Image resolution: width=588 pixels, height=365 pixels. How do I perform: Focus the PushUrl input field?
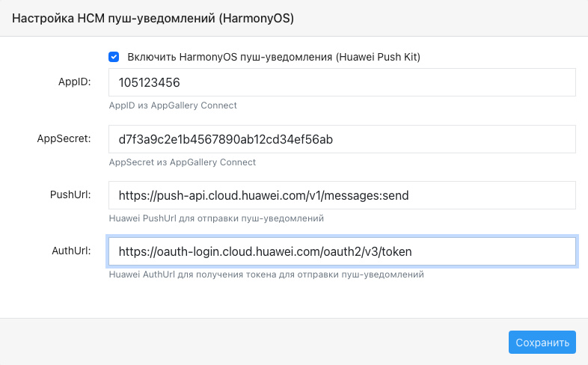342,195
